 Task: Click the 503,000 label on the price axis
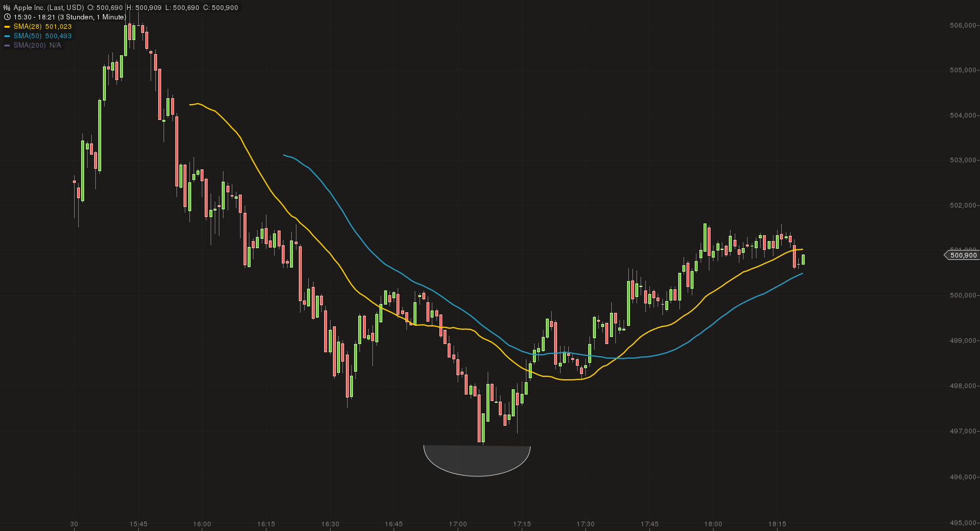pyautogui.click(x=962, y=160)
